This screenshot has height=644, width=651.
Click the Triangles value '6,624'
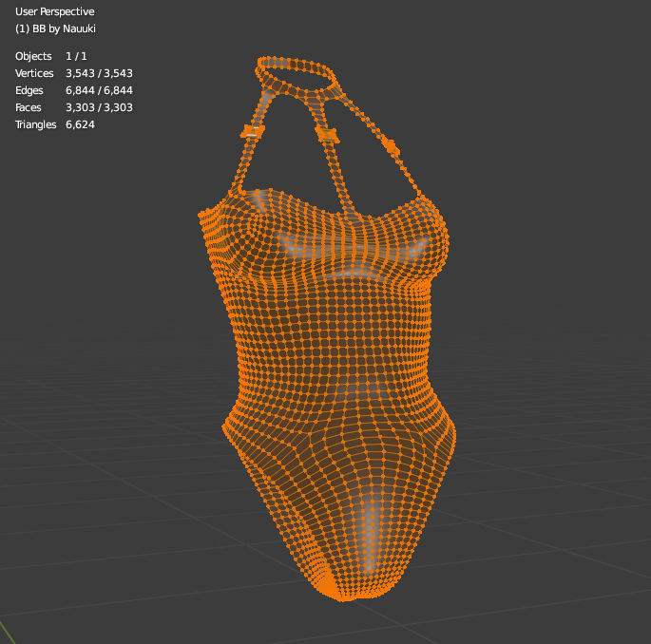(80, 124)
